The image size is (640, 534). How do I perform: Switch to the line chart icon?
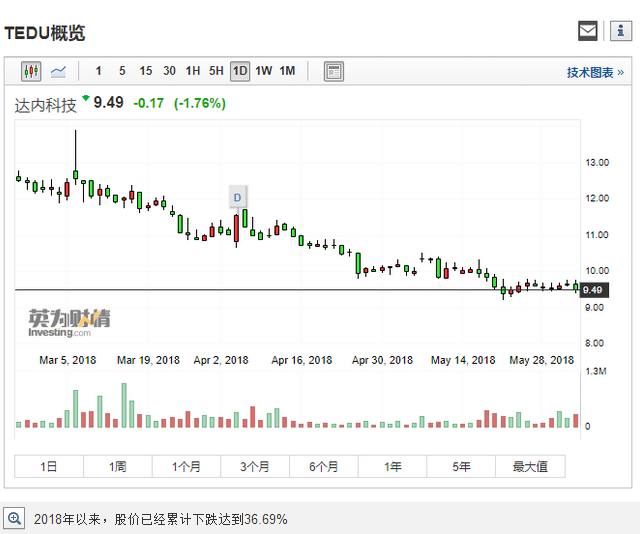coord(58,72)
